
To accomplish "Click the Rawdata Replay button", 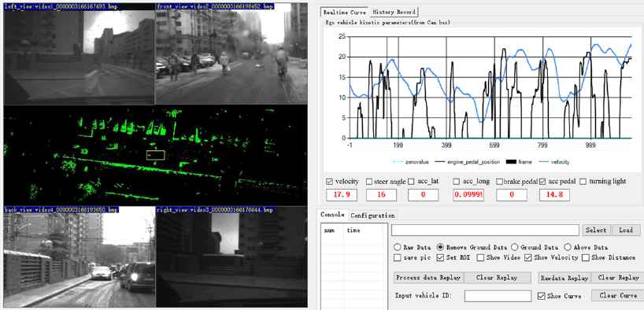I will pos(564,278).
